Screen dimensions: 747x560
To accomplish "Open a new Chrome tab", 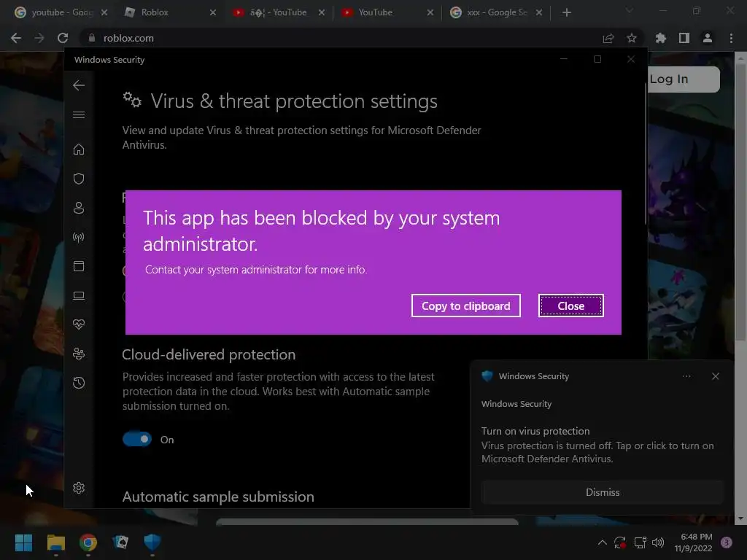I will point(566,12).
